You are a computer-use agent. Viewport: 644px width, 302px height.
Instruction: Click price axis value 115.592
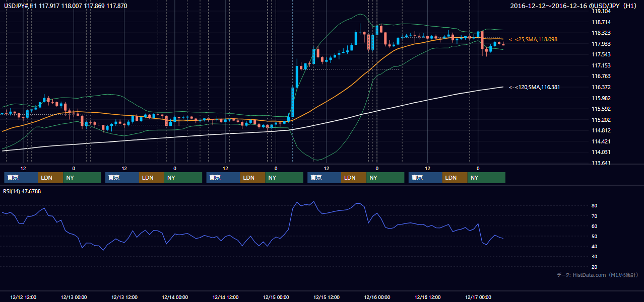(x=601, y=109)
